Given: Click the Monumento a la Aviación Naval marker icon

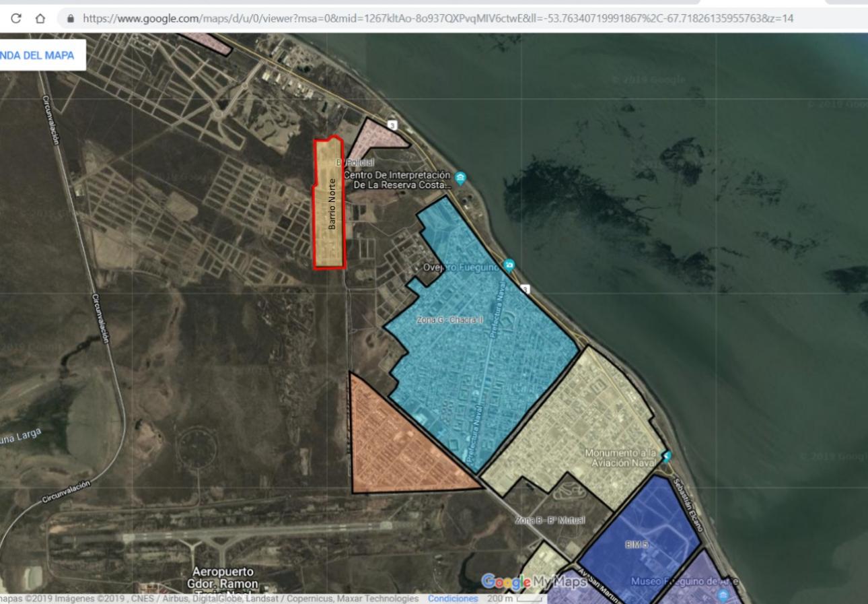Looking at the screenshot, I should click(666, 457).
